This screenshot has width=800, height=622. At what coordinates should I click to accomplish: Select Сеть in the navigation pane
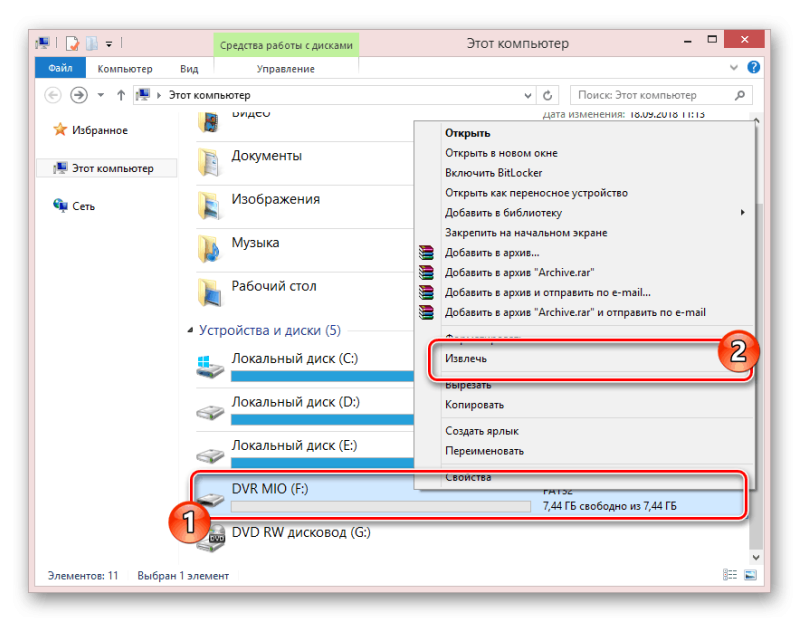click(84, 206)
